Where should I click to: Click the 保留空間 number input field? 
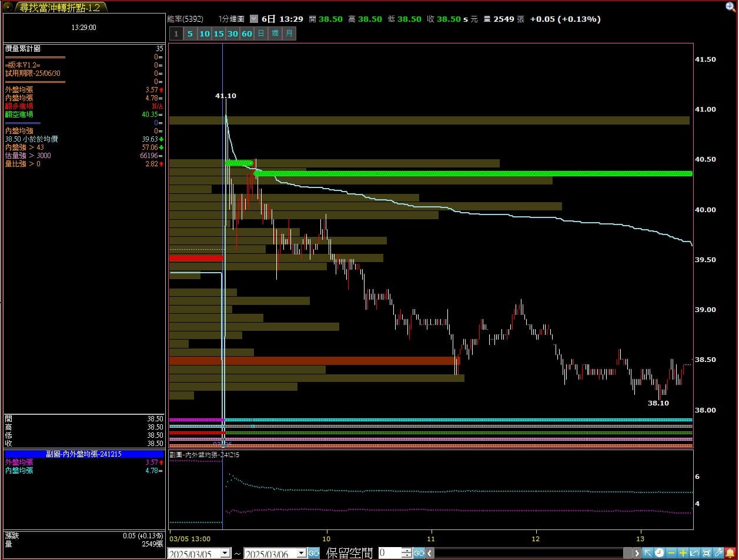pyautogui.click(x=389, y=553)
